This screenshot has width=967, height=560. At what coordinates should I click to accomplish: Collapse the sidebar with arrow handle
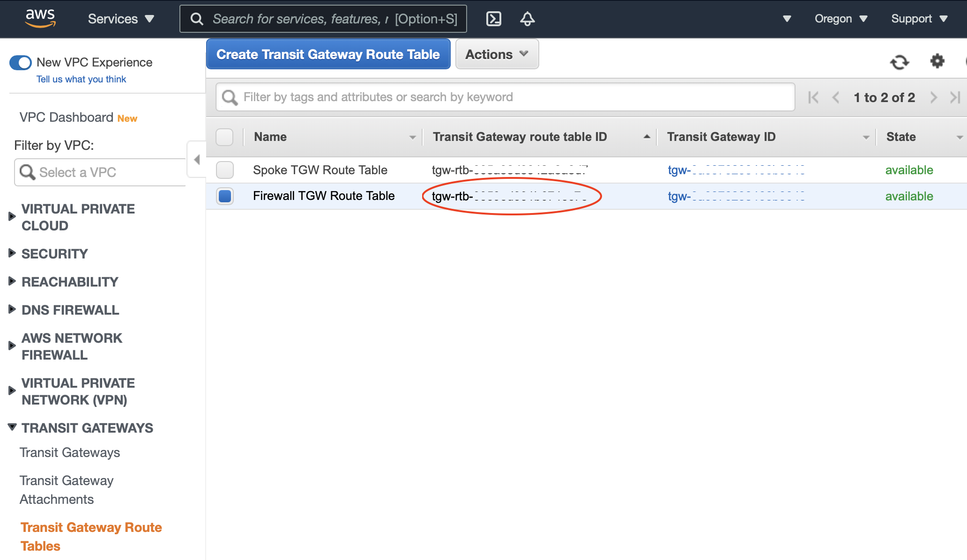(x=197, y=160)
